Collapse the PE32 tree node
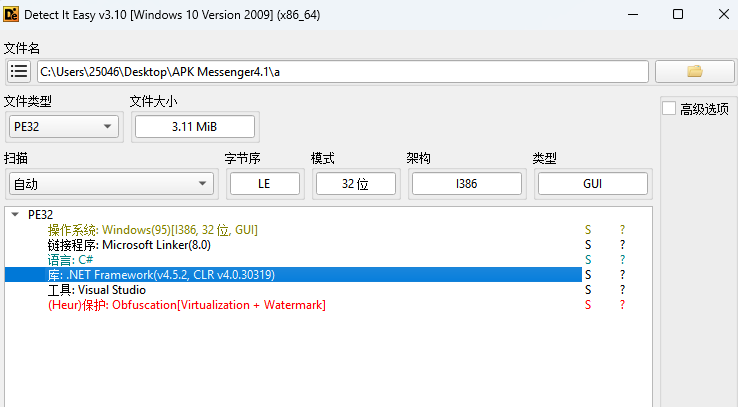738x407 pixels. tap(15, 215)
